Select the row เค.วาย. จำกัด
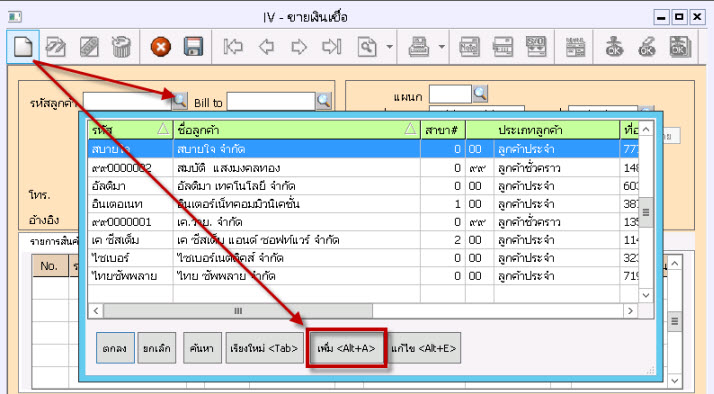The image size is (714, 394). (363, 222)
